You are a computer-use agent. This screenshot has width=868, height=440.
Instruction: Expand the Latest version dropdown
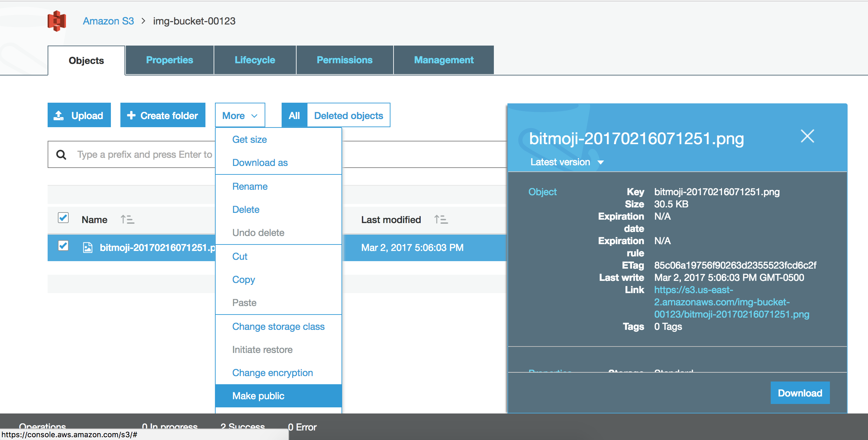567,162
